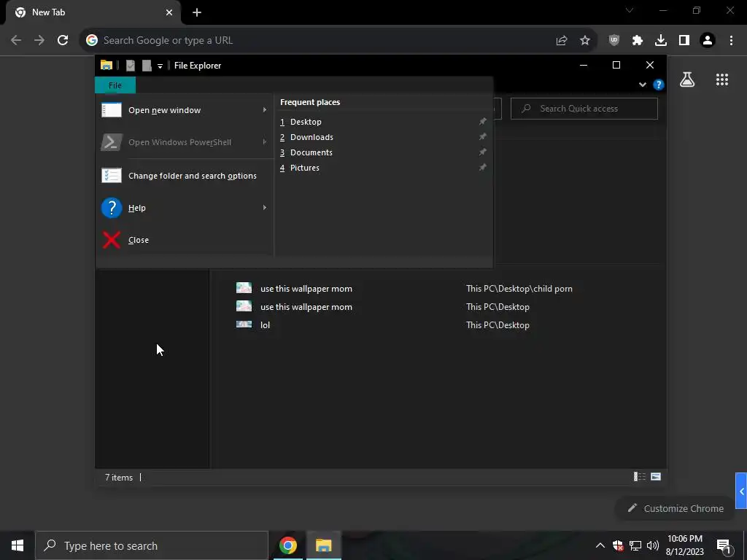
Task: Click the Type here to search box
Action: [x=152, y=545]
